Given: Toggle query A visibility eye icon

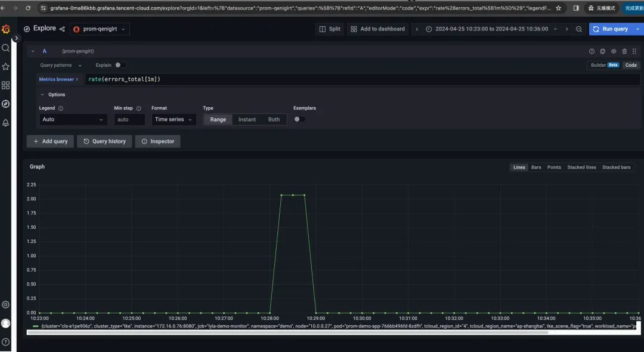Looking at the screenshot, I should tap(614, 51).
